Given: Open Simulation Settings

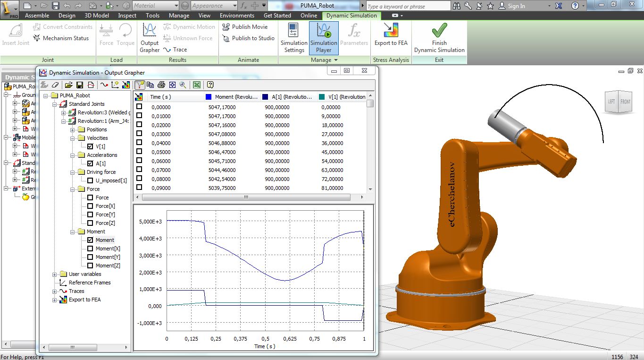Looking at the screenshot, I should 294,37.
